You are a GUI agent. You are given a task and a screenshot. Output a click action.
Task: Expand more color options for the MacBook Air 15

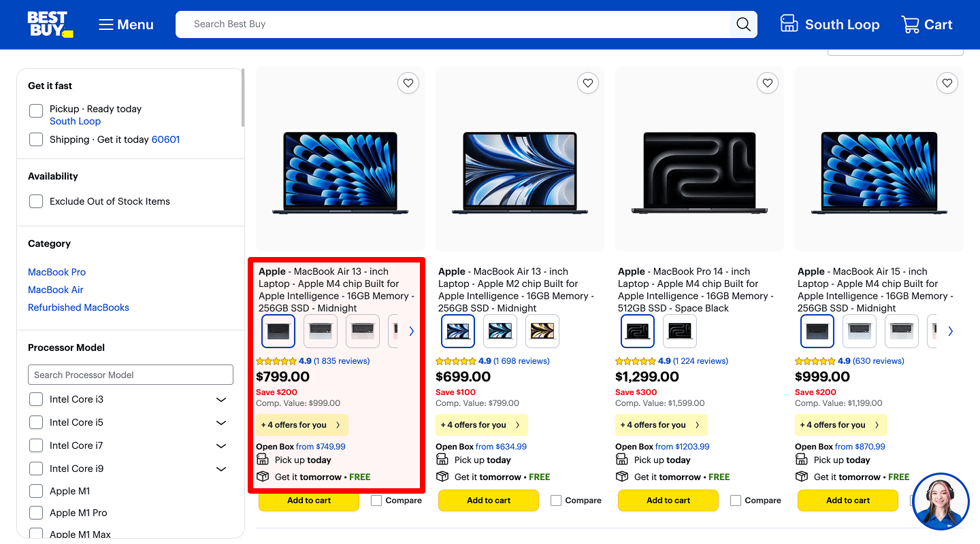(950, 331)
